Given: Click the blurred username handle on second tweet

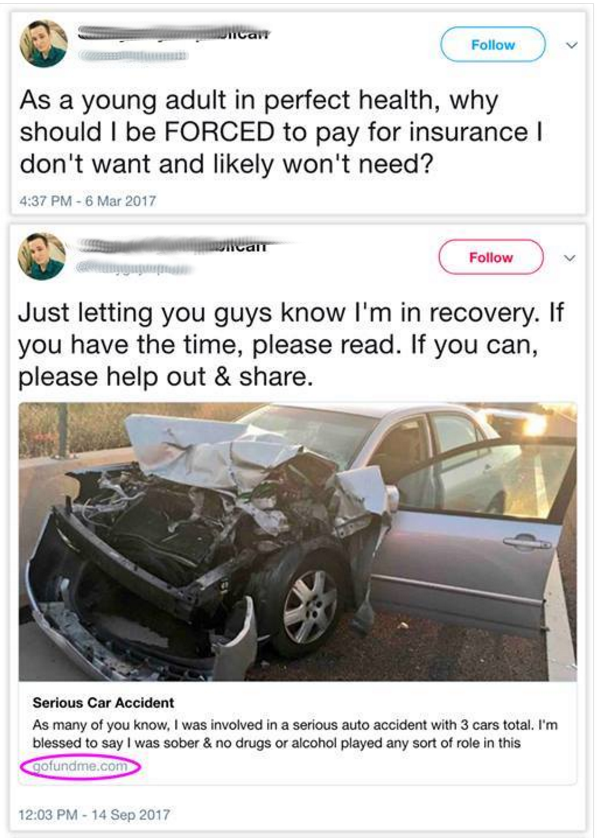Looking at the screenshot, I should (x=134, y=268).
